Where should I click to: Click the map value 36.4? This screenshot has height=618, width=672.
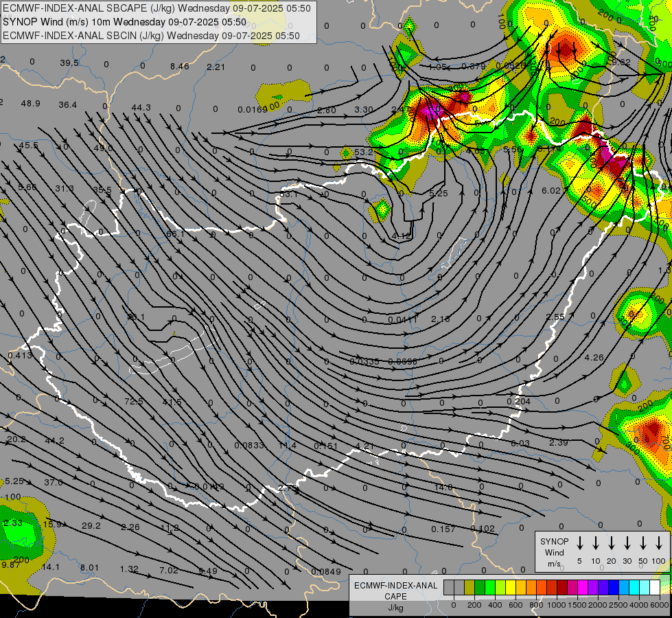click(68, 104)
